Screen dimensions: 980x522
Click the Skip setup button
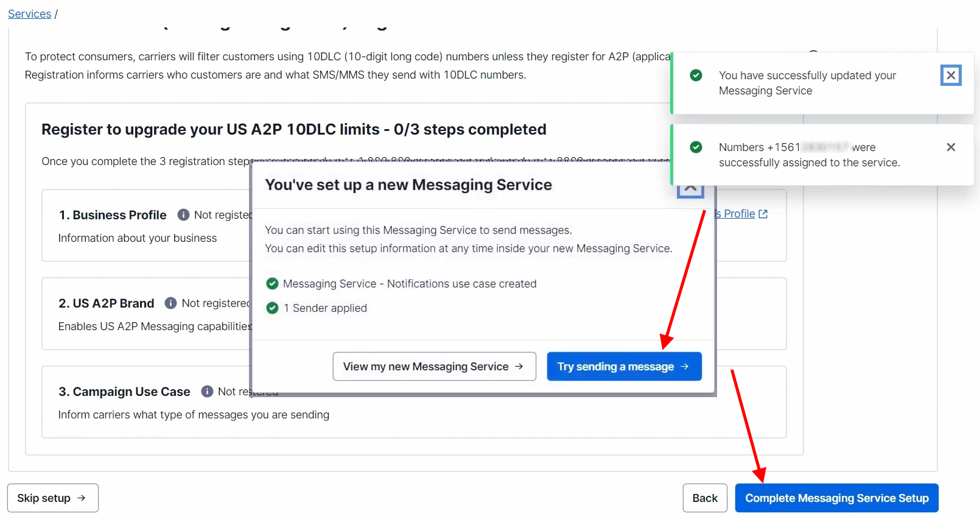tap(52, 498)
